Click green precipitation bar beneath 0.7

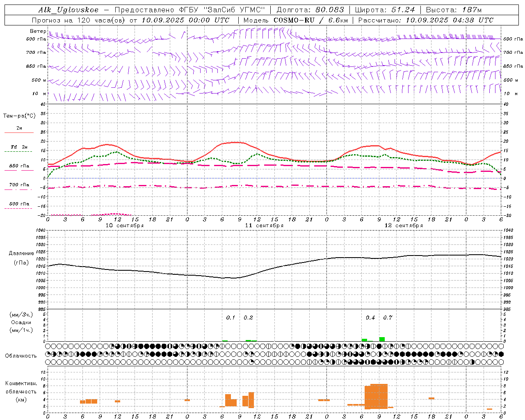pos(382,339)
